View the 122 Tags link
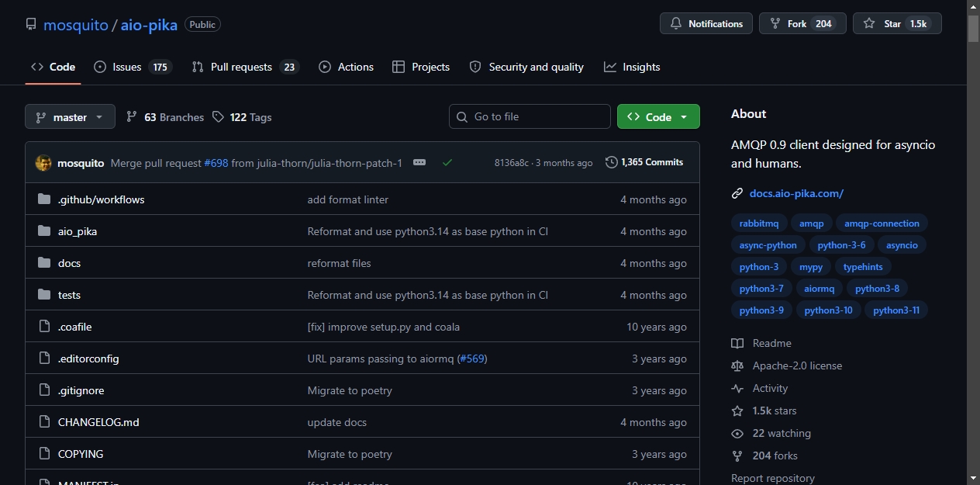The image size is (980, 485). (242, 117)
